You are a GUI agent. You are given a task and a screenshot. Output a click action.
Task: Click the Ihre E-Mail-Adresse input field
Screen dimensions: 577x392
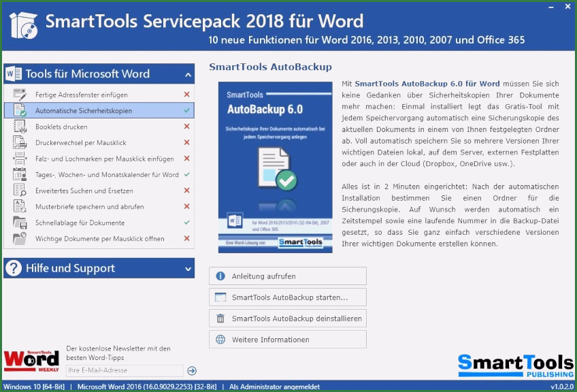click(125, 371)
